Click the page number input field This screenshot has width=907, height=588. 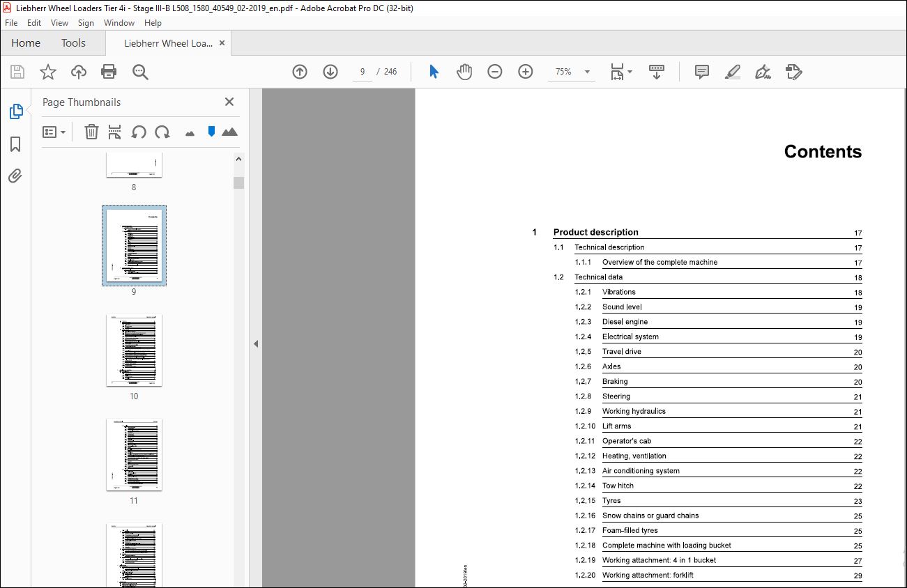363,72
